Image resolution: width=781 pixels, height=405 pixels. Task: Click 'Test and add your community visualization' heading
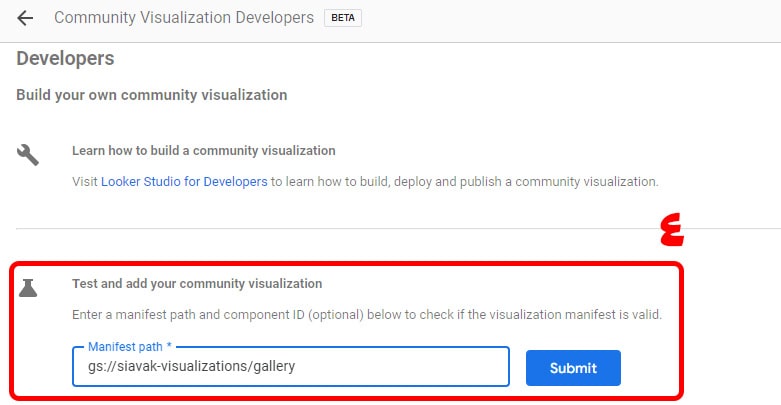click(196, 283)
